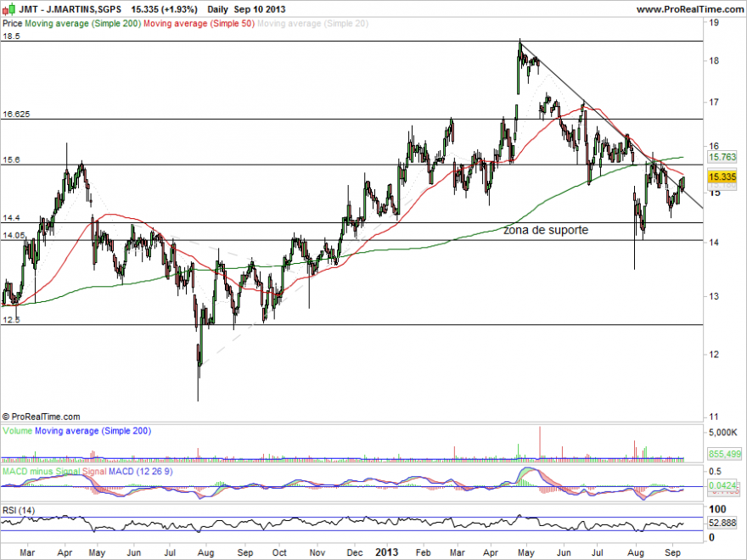Click the yellow 15.335 current price tag

click(722, 177)
